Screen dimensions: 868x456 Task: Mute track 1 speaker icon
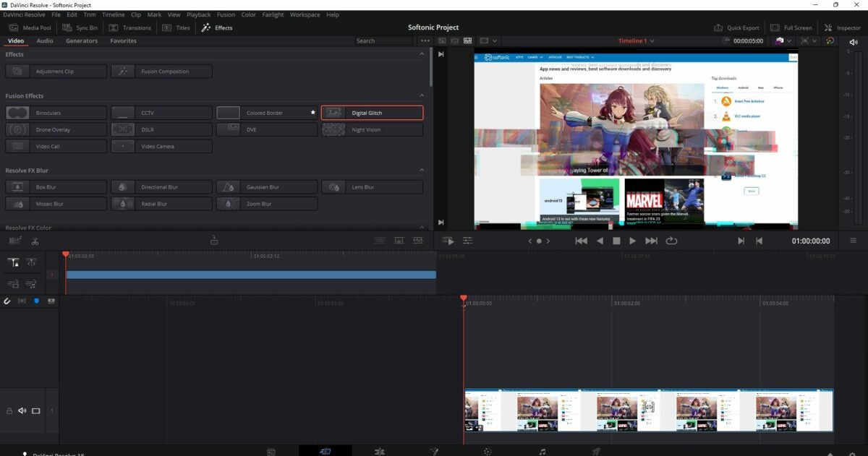(22, 410)
